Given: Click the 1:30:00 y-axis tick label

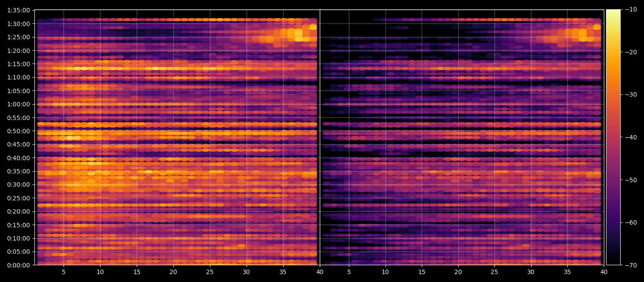Looking at the screenshot, I should [19, 23].
